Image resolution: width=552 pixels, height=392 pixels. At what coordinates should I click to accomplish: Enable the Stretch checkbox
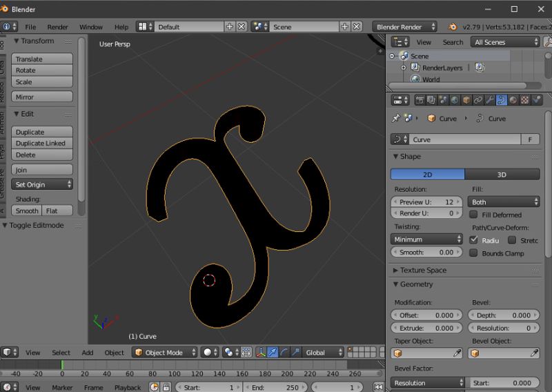(x=512, y=240)
